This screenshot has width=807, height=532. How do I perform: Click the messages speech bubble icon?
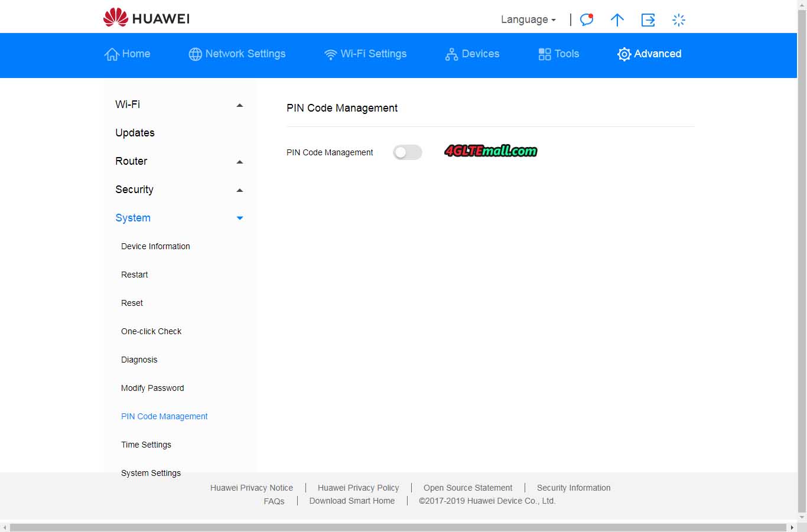click(586, 20)
